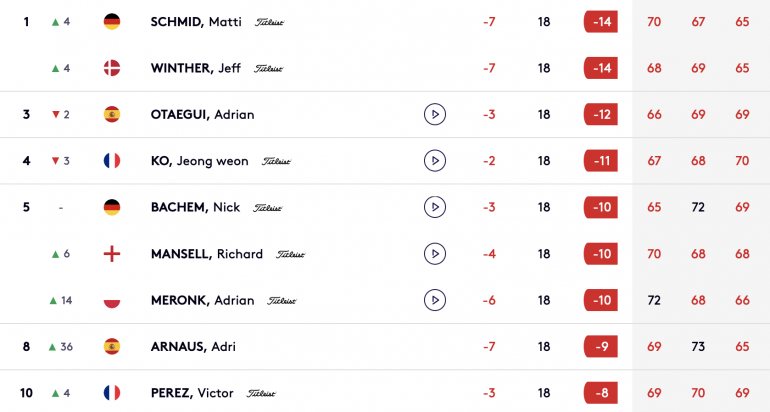Click the green up arrow 36 position change
Image resolution: width=770 pixels, height=412 pixels.
point(60,347)
